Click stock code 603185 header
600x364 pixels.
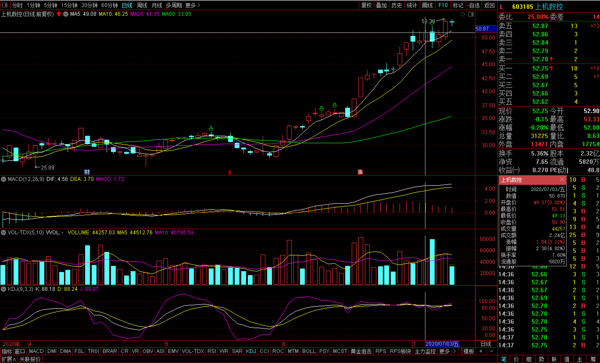pyautogui.click(x=523, y=7)
